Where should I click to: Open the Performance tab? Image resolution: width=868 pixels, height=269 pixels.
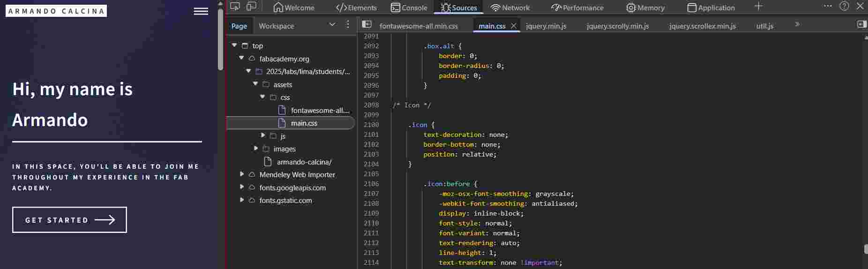577,7
